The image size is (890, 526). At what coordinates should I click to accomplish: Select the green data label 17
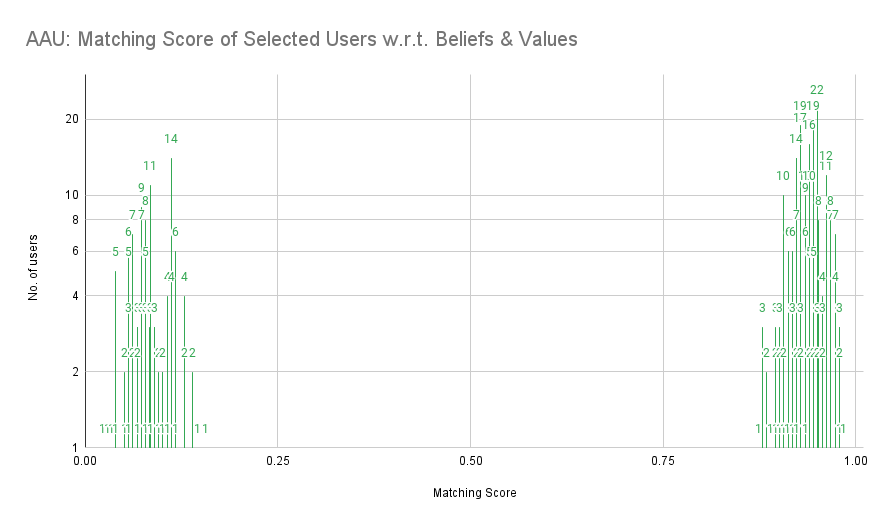pyautogui.click(x=800, y=118)
